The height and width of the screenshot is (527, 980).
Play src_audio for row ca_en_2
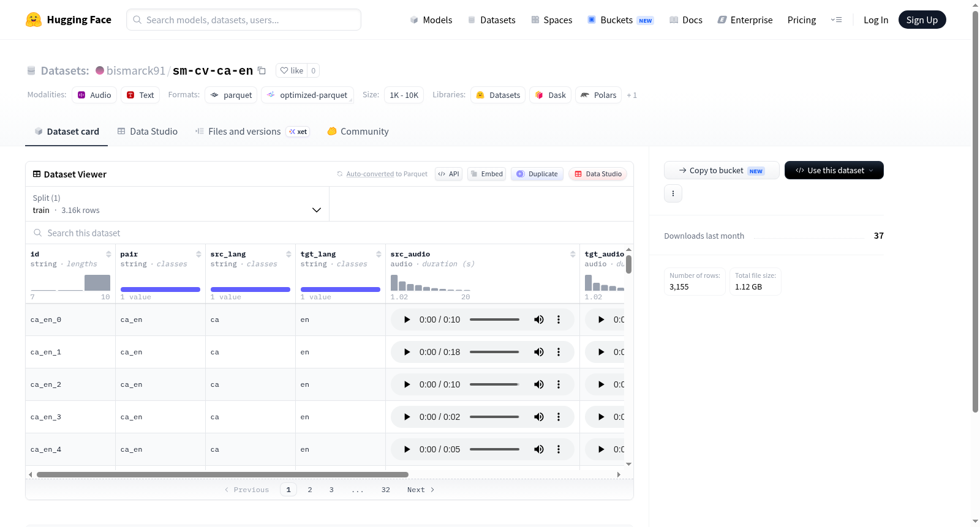(x=407, y=384)
